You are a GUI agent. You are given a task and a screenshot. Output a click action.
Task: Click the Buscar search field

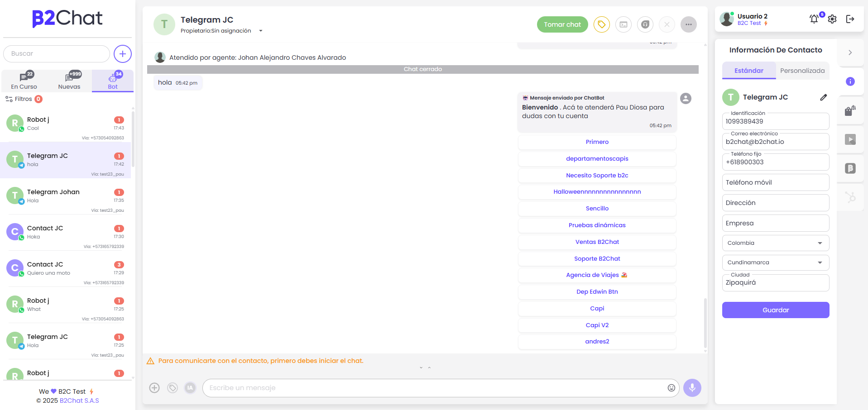tap(57, 53)
